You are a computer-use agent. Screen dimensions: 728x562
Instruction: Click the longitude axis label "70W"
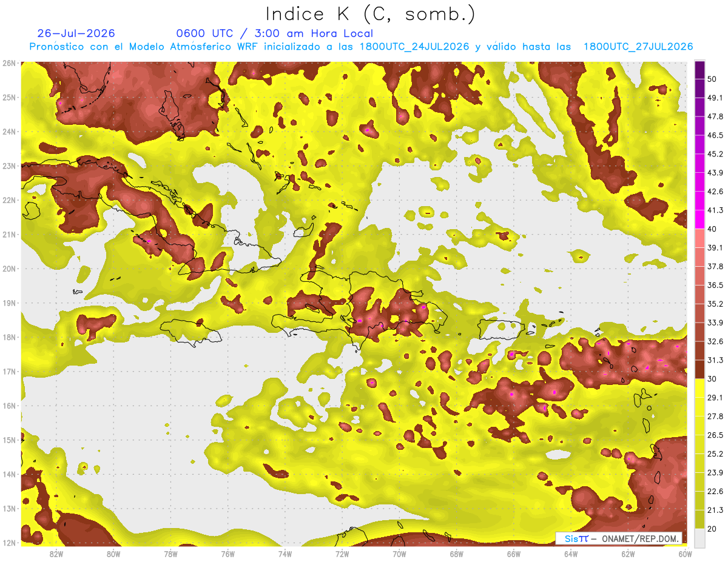[x=399, y=554]
